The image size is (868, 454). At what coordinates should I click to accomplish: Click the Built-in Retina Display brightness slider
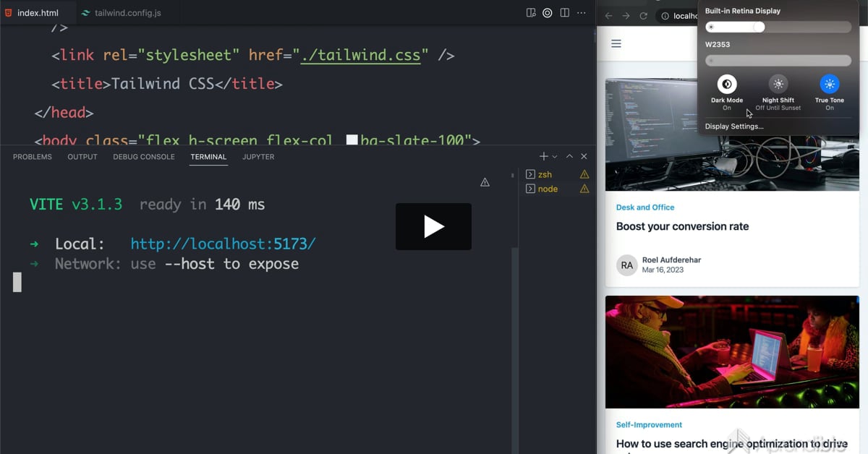778,27
